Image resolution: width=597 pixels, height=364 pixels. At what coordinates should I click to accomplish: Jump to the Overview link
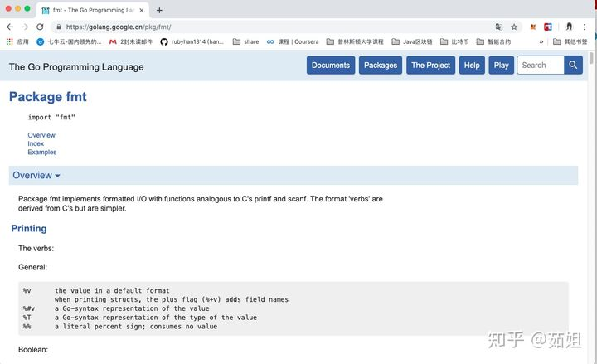(x=41, y=135)
